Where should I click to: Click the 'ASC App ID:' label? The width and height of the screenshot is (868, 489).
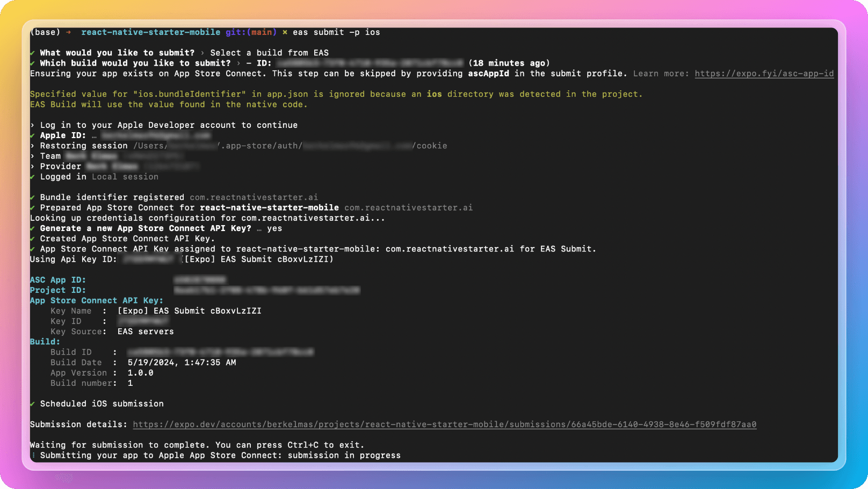[x=58, y=280]
